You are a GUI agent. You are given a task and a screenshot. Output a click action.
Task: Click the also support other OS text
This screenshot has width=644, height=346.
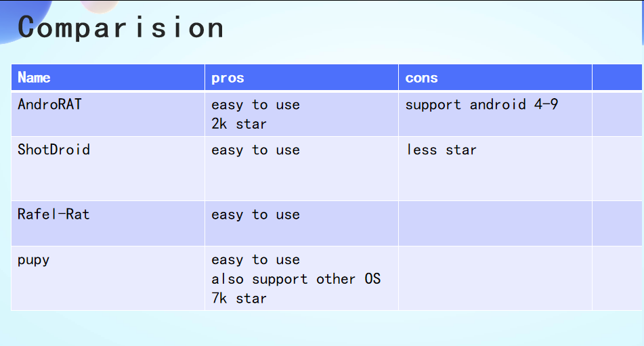point(296,279)
